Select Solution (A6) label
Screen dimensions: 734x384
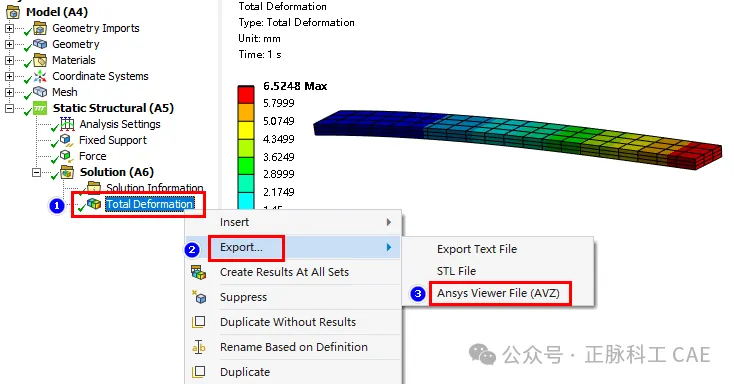117,172
